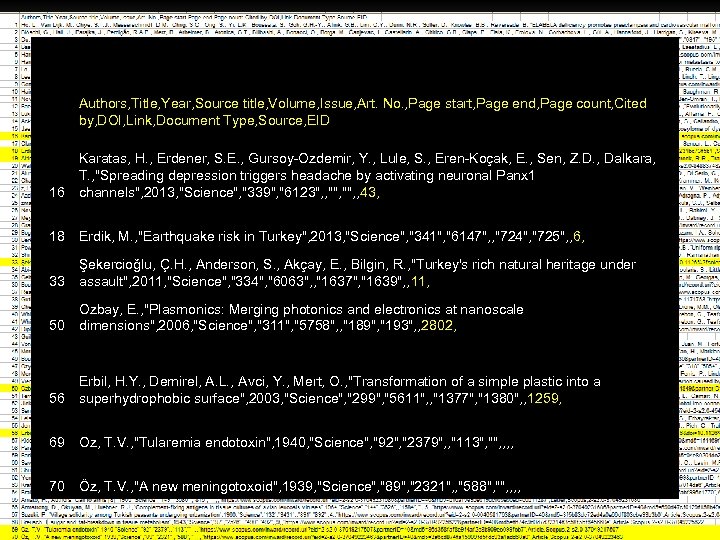Screen dimensions: 720x540
Task: Click author list 'Erbil, H.Y., Demirel, A.L.'
Action: pos(156,382)
